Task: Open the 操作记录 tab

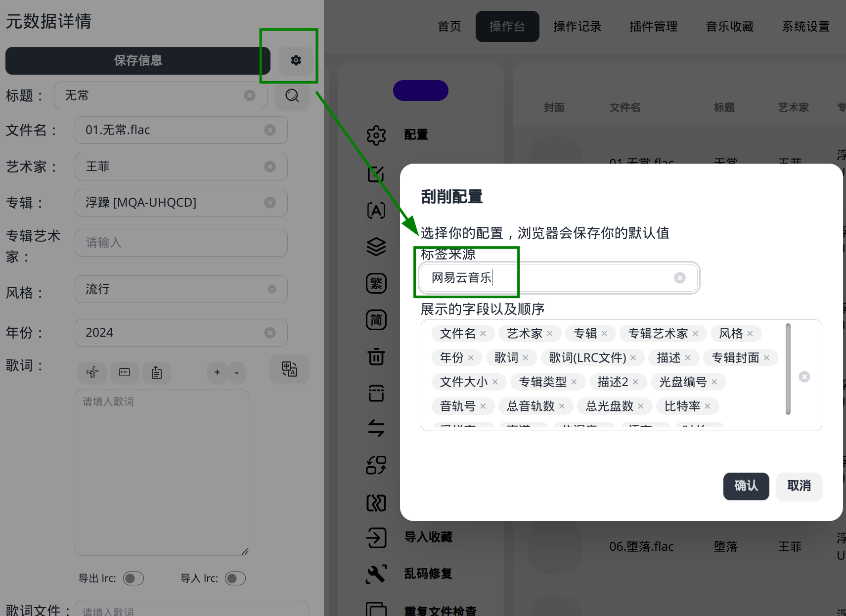Action: (577, 27)
